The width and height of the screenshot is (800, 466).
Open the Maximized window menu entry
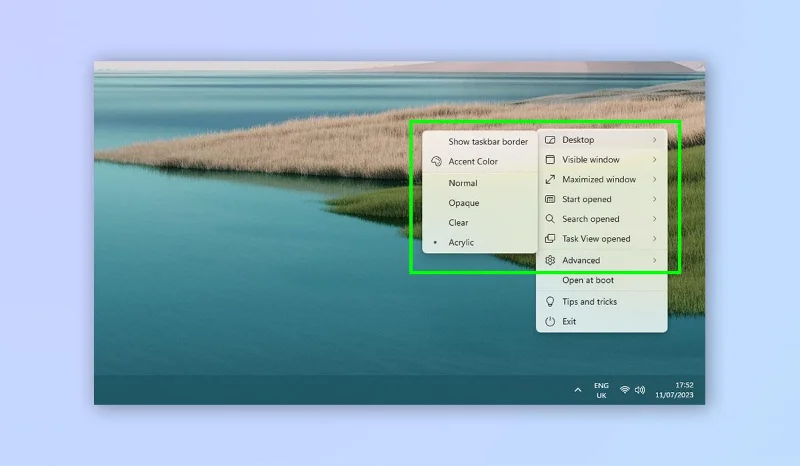coord(602,180)
